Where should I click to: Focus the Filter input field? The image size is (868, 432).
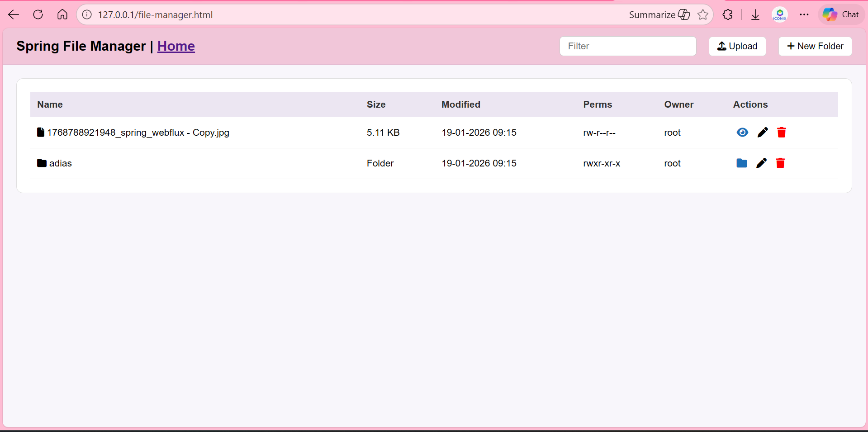(627, 46)
